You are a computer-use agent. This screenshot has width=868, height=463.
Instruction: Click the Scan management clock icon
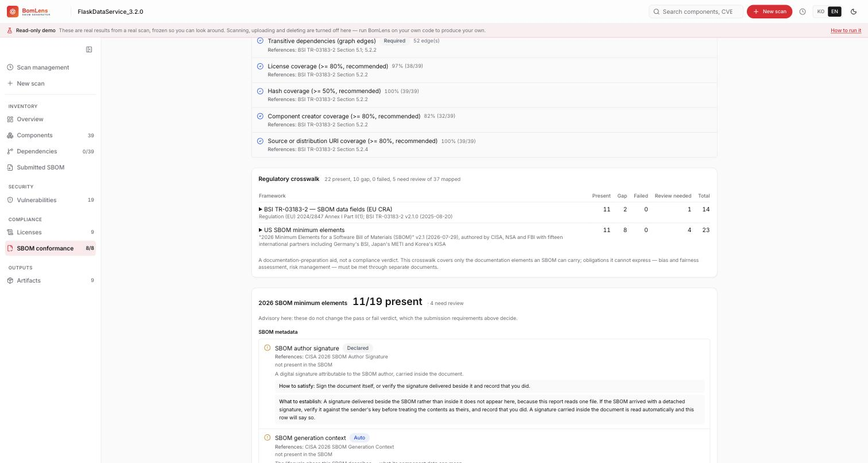10,67
